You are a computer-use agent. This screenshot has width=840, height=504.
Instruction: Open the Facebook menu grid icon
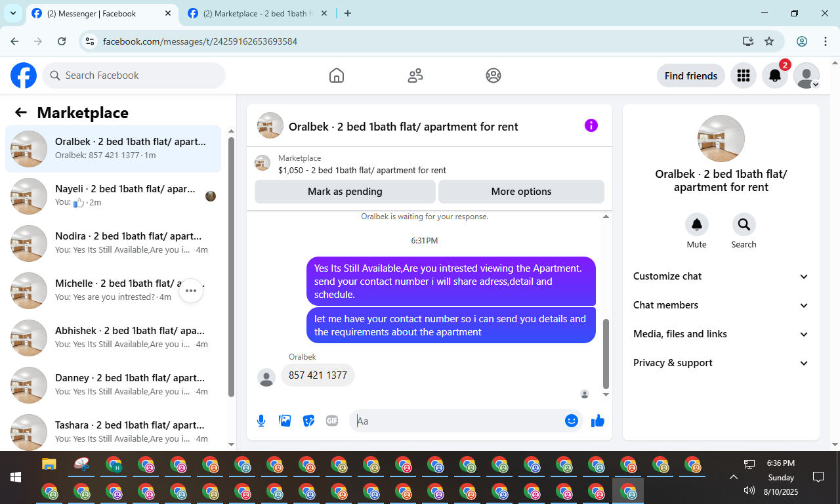[x=744, y=75]
